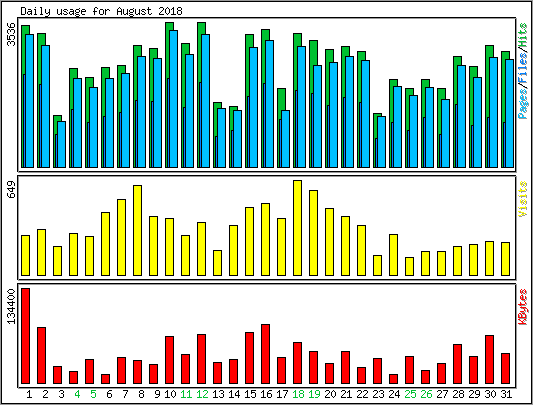Click the chart title 'Daily usage for August 2018'
This screenshot has width=533, height=405.
pyautogui.click(x=101, y=11)
